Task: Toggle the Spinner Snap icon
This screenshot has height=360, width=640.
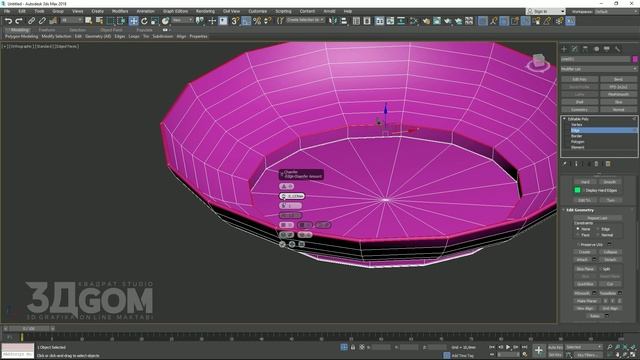Action: (268, 21)
